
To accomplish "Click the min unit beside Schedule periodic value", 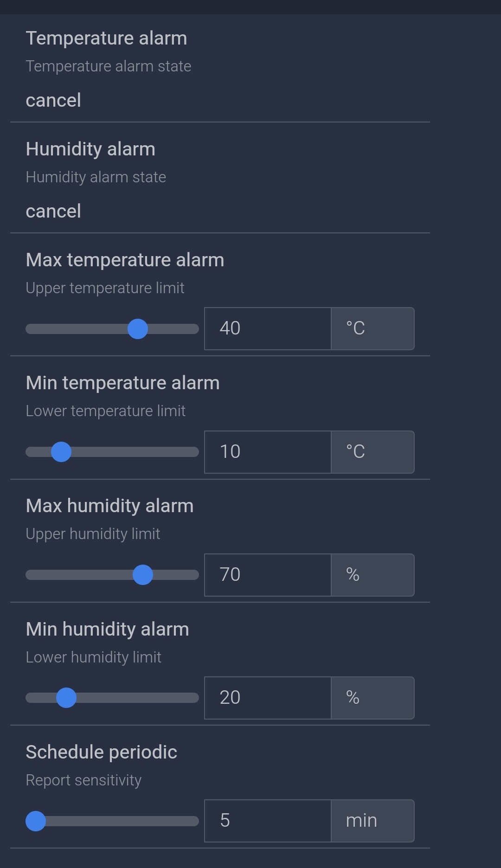I will tap(373, 821).
